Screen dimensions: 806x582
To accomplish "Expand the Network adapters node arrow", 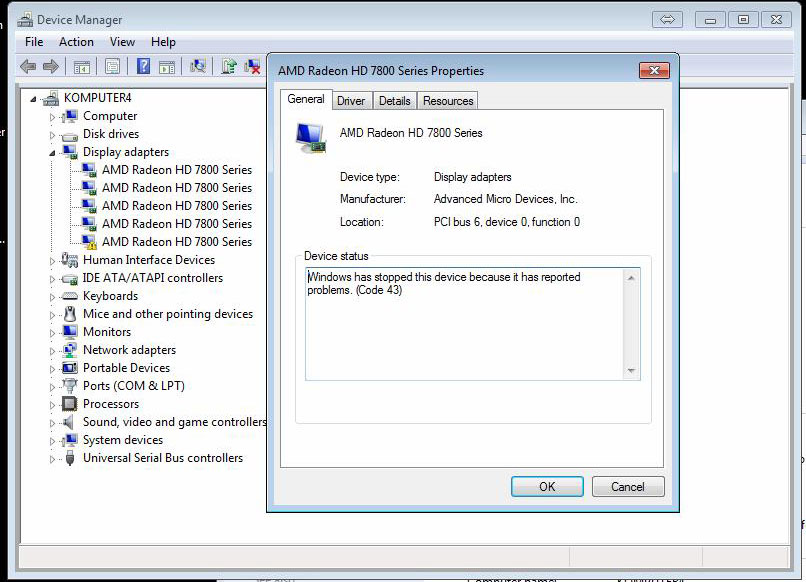I will [x=52, y=351].
